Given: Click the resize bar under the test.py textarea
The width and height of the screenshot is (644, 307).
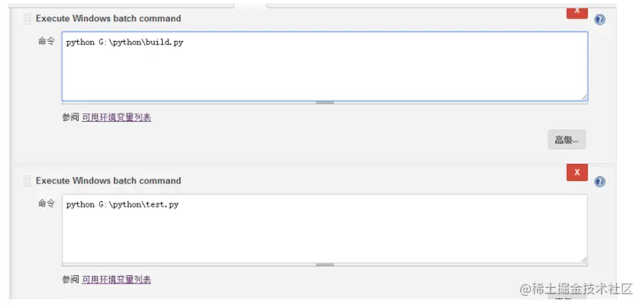Looking at the screenshot, I should pos(324,265).
